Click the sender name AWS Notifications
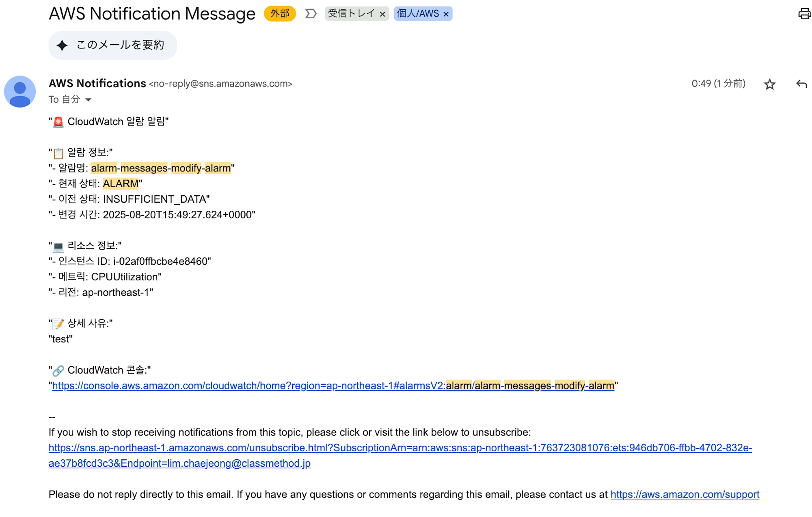The image size is (812, 517). [97, 84]
